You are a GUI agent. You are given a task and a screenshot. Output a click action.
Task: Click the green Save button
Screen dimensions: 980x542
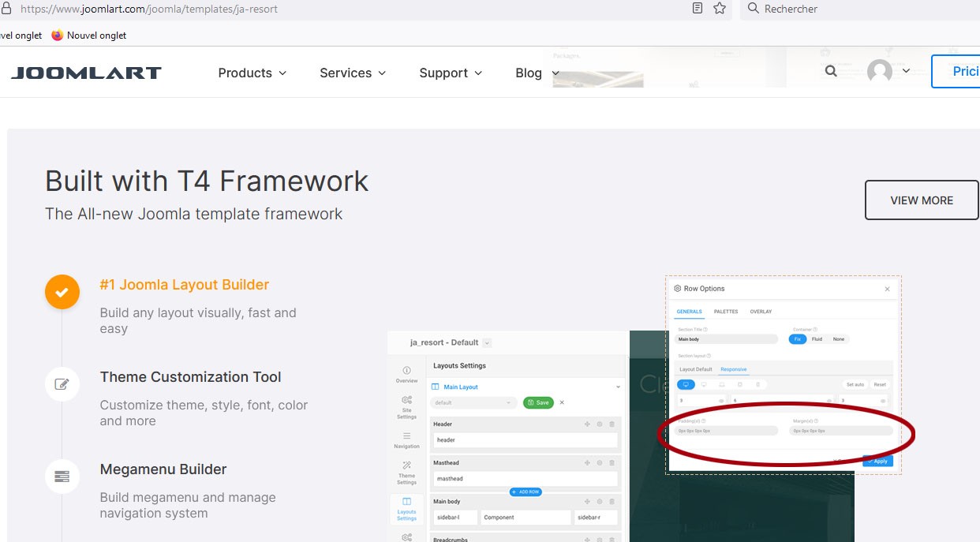538,402
